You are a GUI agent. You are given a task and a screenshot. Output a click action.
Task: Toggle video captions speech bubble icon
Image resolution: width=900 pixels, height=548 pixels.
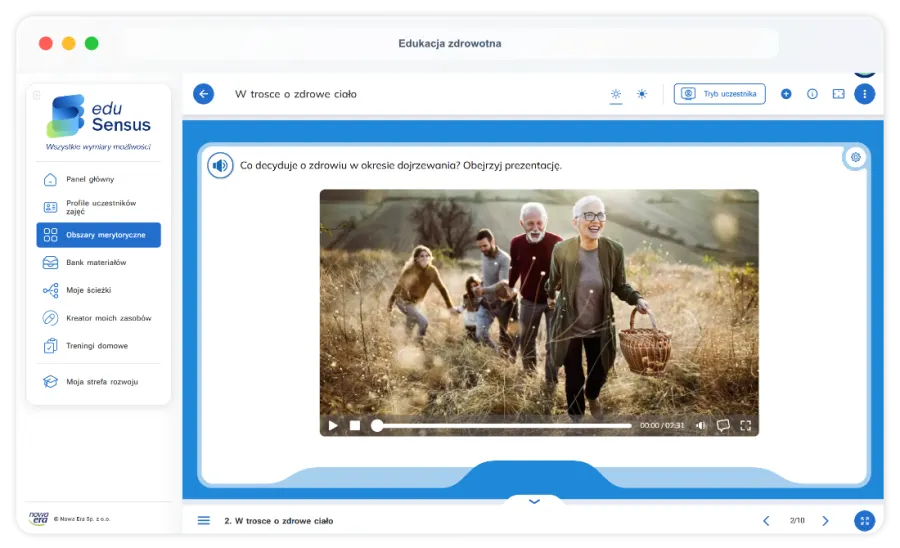click(723, 425)
